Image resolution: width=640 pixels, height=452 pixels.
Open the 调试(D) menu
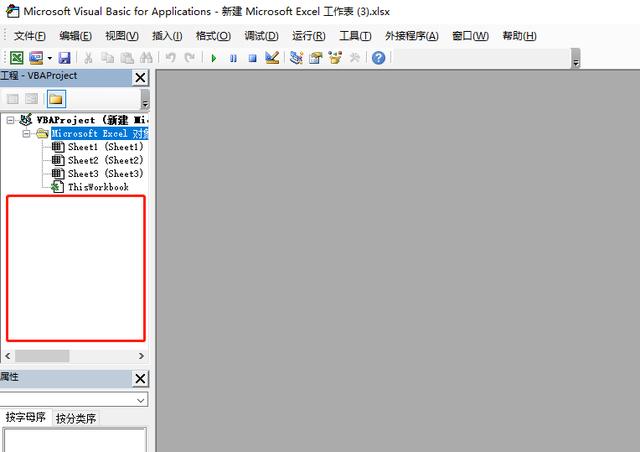pyautogui.click(x=261, y=36)
